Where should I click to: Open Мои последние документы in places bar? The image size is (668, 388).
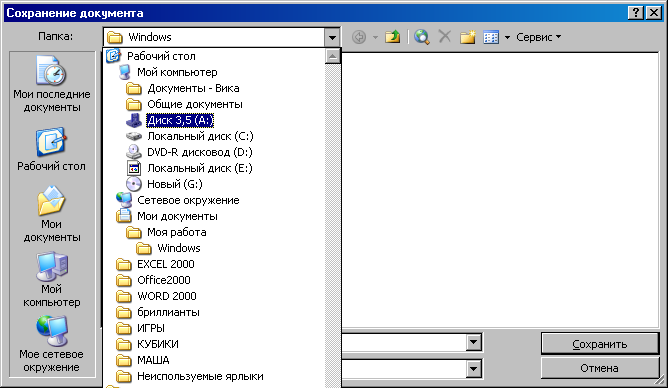pyautogui.click(x=52, y=84)
